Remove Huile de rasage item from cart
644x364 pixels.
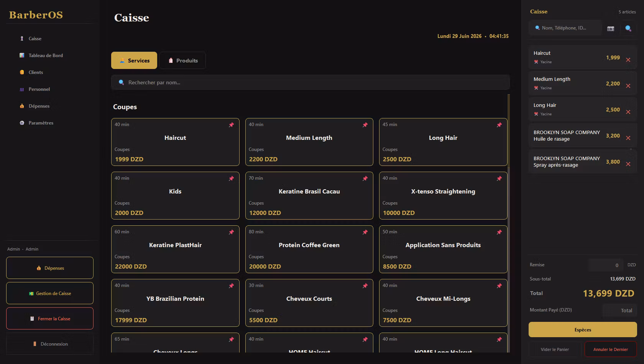[x=628, y=138]
